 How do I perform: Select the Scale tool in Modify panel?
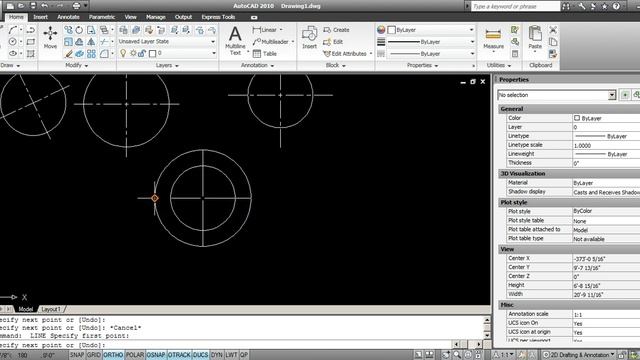tap(68, 42)
